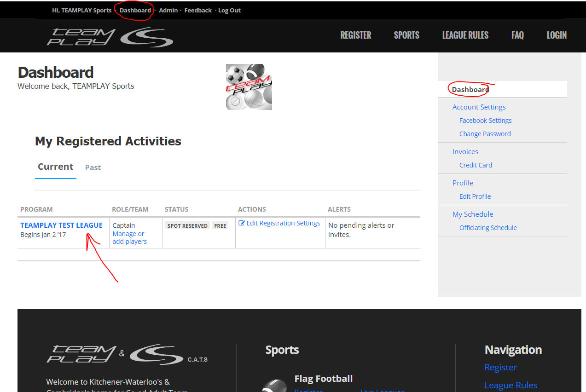The width and height of the screenshot is (586, 392).
Task: Open Edit Profile in sidebar
Action: point(475,196)
